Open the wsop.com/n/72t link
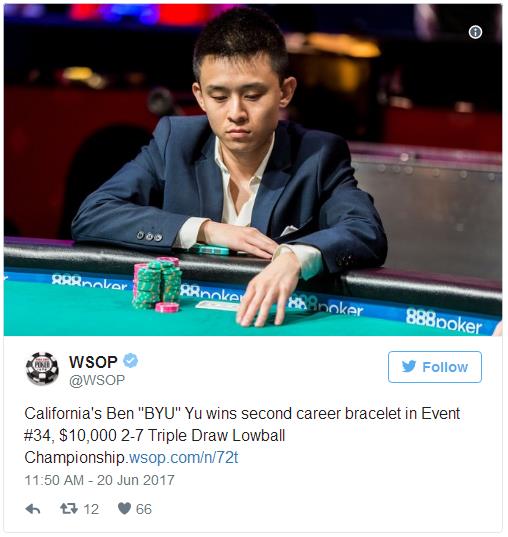This screenshot has width=508, height=537. [184, 457]
